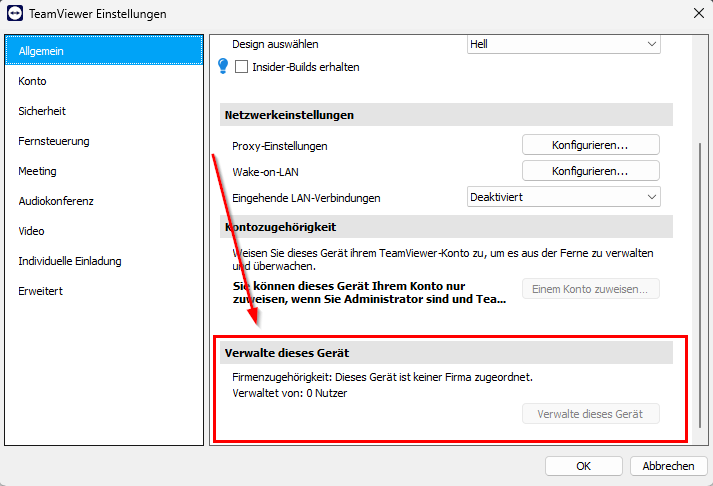The width and height of the screenshot is (713, 486).
Task: Click Abbrechen to cancel
Action: pyautogui.click(x=668, y=466)
